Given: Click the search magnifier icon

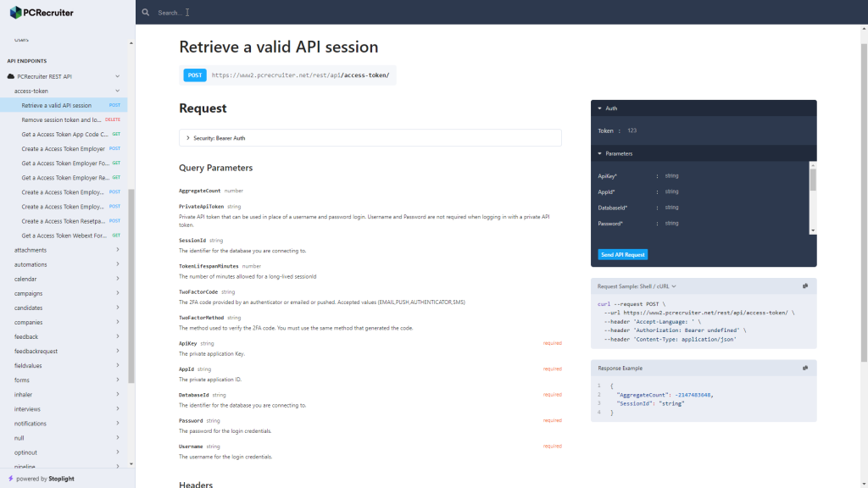Looking at the screenshot, I should pyautogui.click(x=145, y=12).
